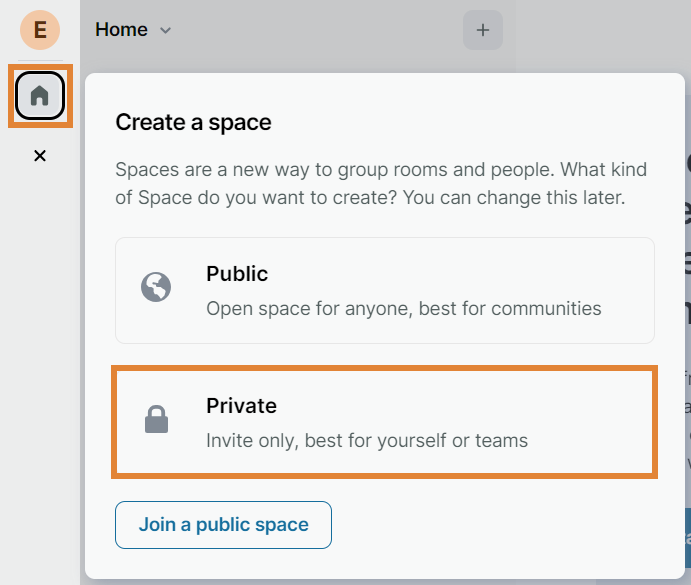This screenshot has height=585, width=691.
Task: Click the Home icon in the sidebar
Action: [x=40, y=96]
